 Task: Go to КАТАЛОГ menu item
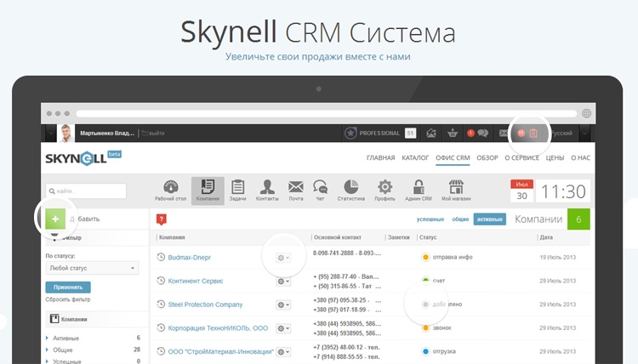pyautogui.click(x=415, y=158)
